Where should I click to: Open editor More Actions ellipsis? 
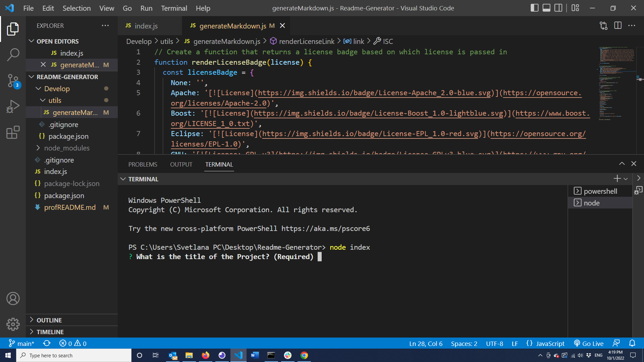click(632, 25)
